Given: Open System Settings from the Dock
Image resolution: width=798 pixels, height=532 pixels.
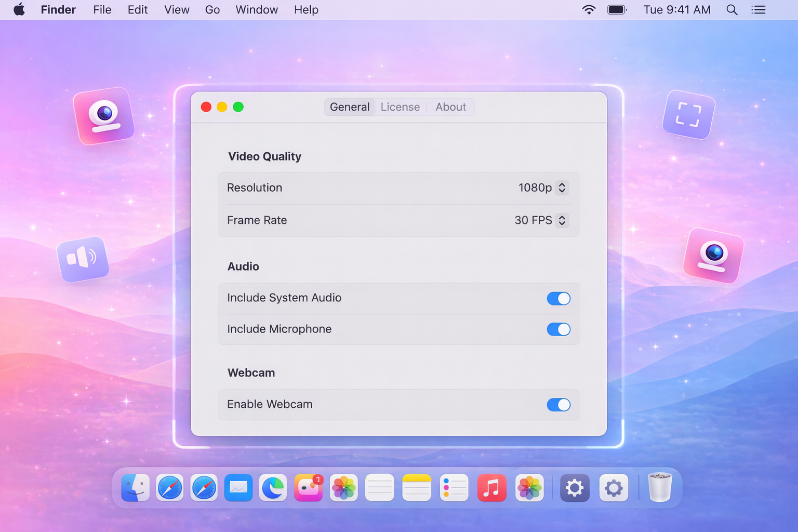Looking at the screenshot, I should tap(574, 487).
